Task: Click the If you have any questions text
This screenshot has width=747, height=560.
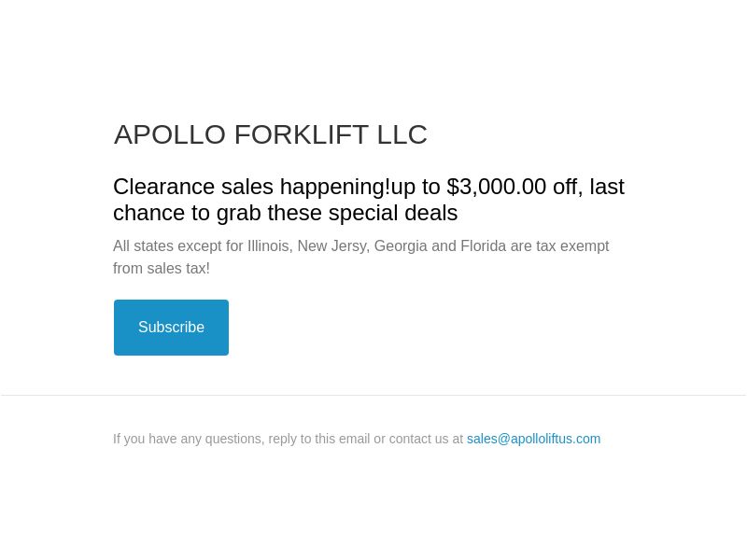Action: click(189, 439)
